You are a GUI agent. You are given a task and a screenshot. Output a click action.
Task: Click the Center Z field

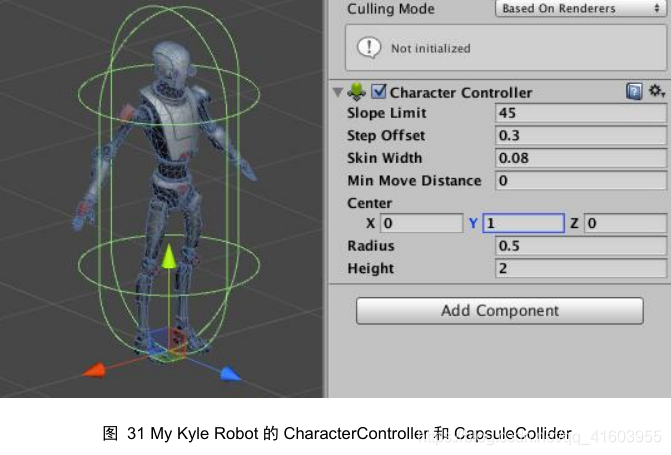point(625,223)
